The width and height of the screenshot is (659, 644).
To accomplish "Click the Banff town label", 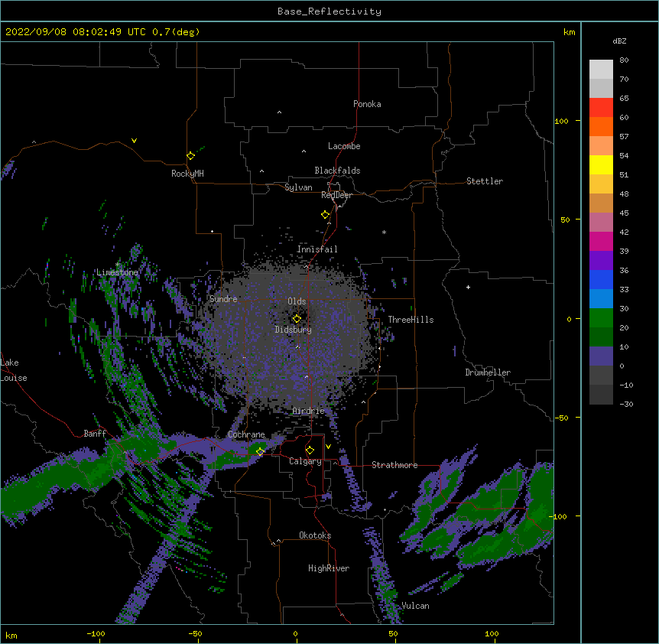I will 95,434.
